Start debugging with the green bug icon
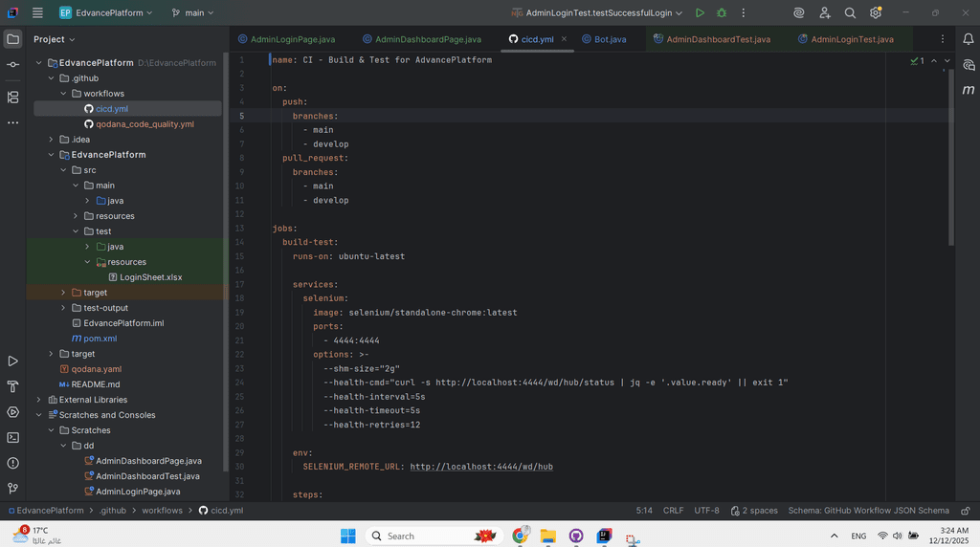 pos(722,13)
